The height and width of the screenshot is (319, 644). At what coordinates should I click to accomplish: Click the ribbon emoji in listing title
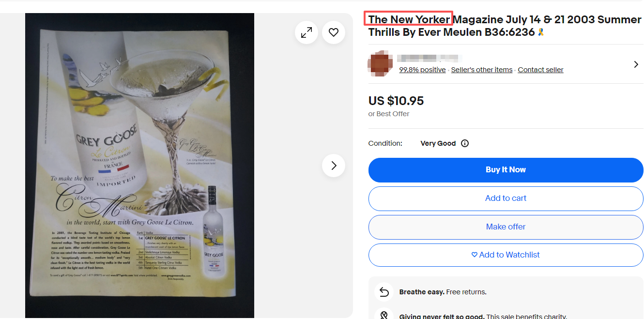click(541, 32)
